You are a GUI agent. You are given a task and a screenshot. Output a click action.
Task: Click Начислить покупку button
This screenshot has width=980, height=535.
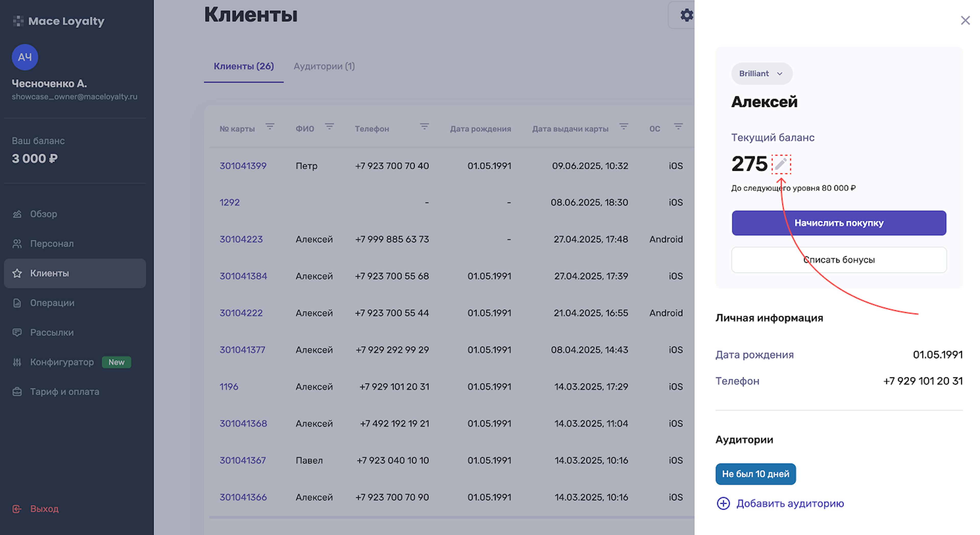click(839, 223)
